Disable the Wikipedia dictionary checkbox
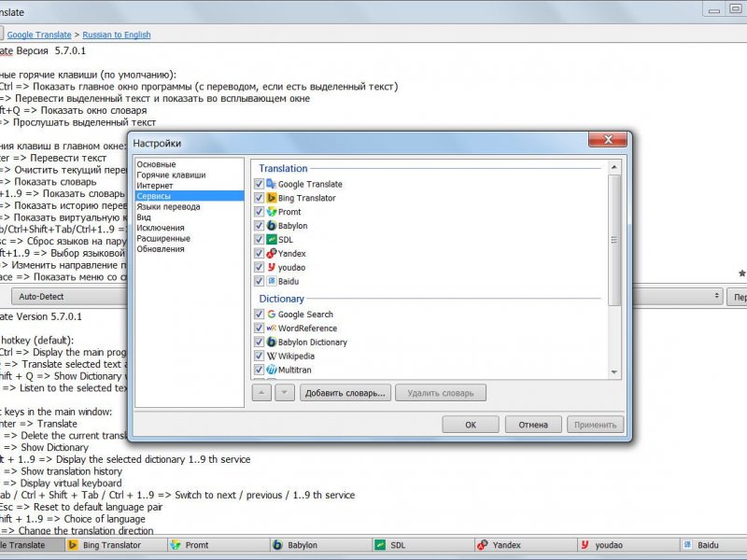This screenshot has height=560, width=747. tap(259, 356)
